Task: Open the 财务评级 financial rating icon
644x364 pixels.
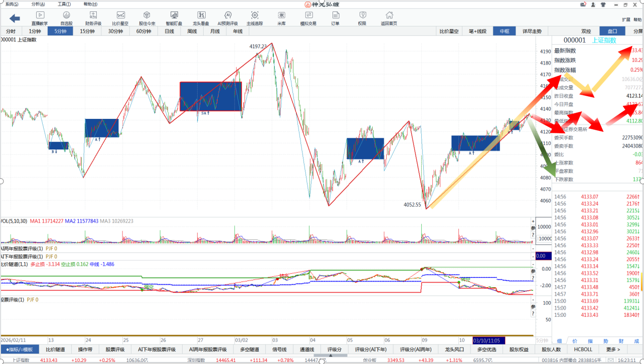Action: 93,19
